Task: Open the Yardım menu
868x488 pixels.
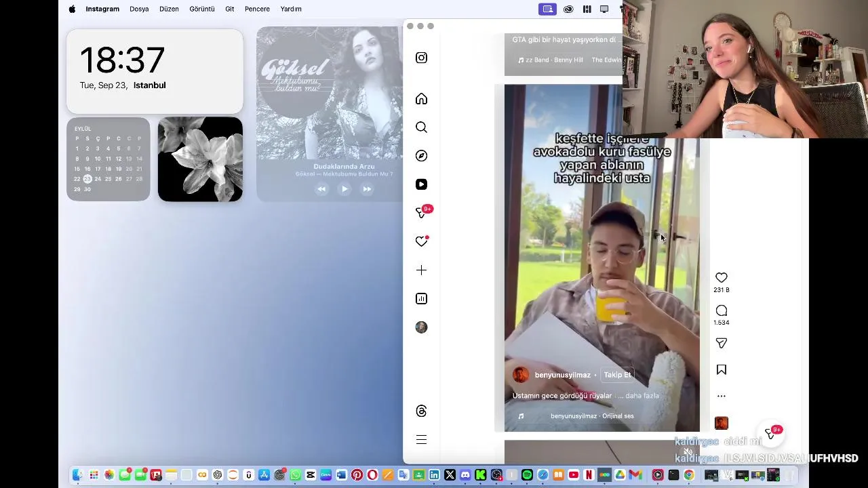Action: point(291,9)
